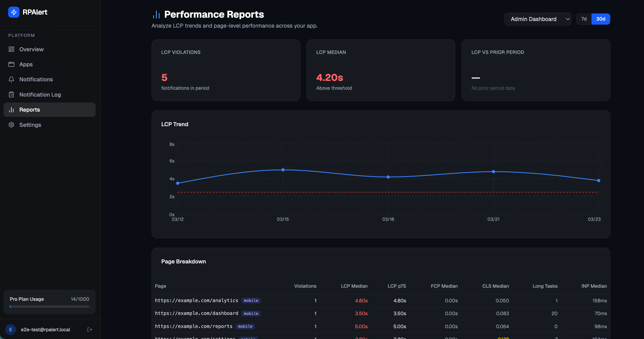Click the LCP Violations card
Screen dimensions: 644x339
(x=226, y=70)
